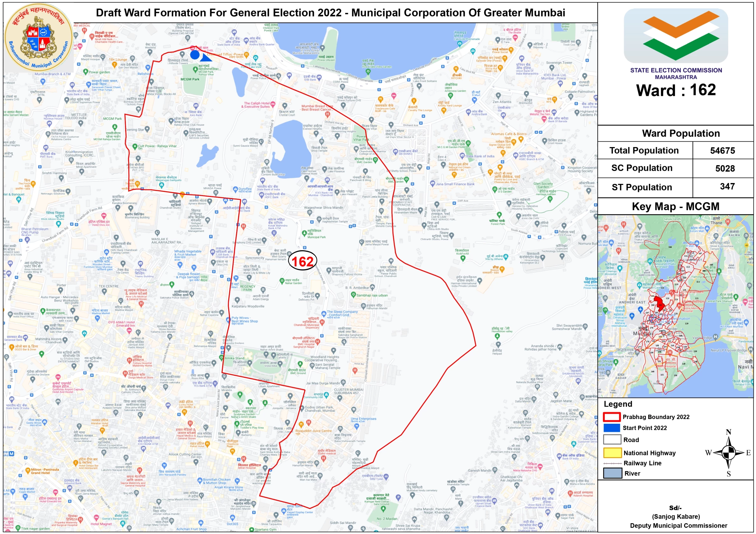This screenshot has height=534, width=756.
Task: Click the red 162 ward label oval
Action: pyautogui.click(x=302, y=261)
